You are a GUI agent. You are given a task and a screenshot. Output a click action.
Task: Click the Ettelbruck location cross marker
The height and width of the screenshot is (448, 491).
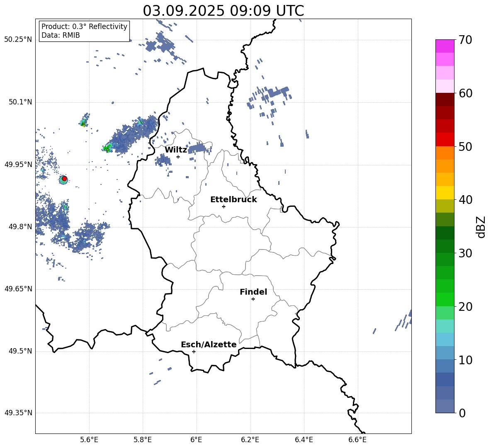[224, 206]
